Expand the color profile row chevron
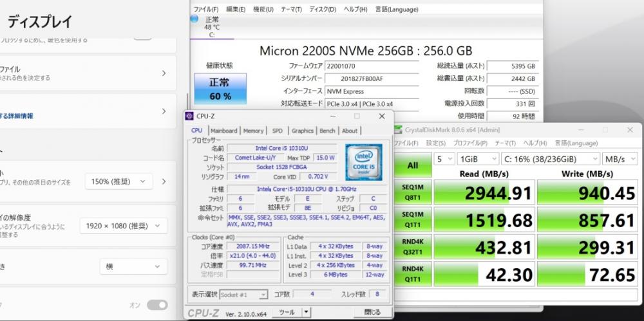The image size is (644, 321). point(164,73)
